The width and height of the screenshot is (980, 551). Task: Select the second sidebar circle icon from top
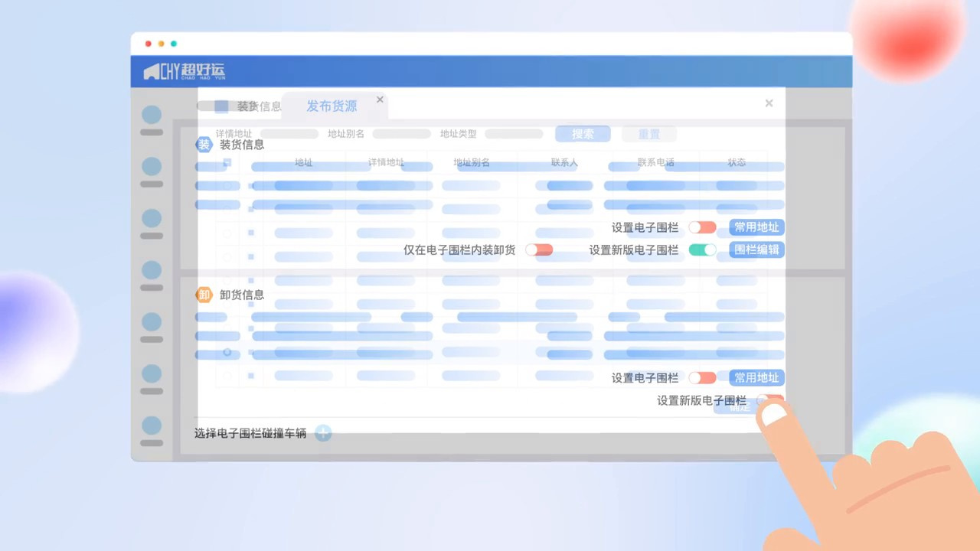[x=152, y=167]
